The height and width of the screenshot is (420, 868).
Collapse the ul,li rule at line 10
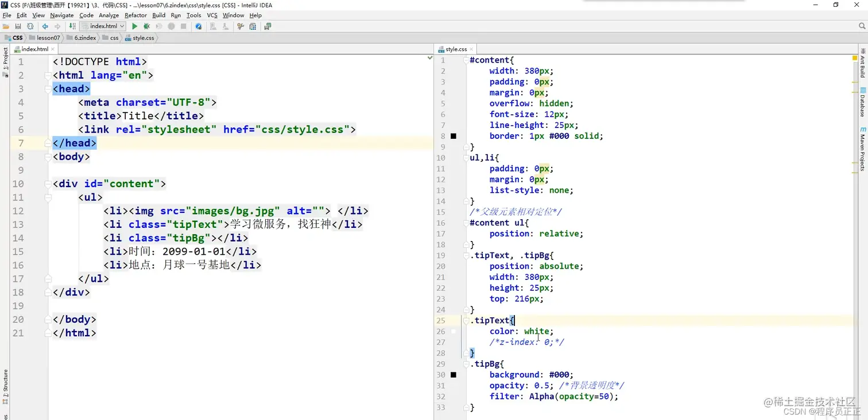point(466,158)
